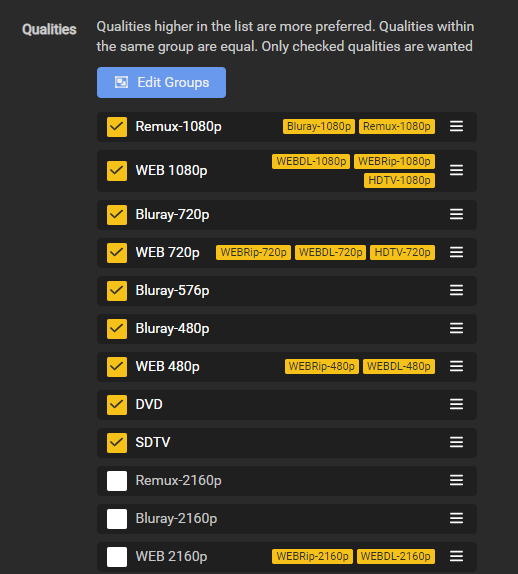
Task: Uncheck the Remux-1080p quality checkbox
Action: [x=117, y=127]
